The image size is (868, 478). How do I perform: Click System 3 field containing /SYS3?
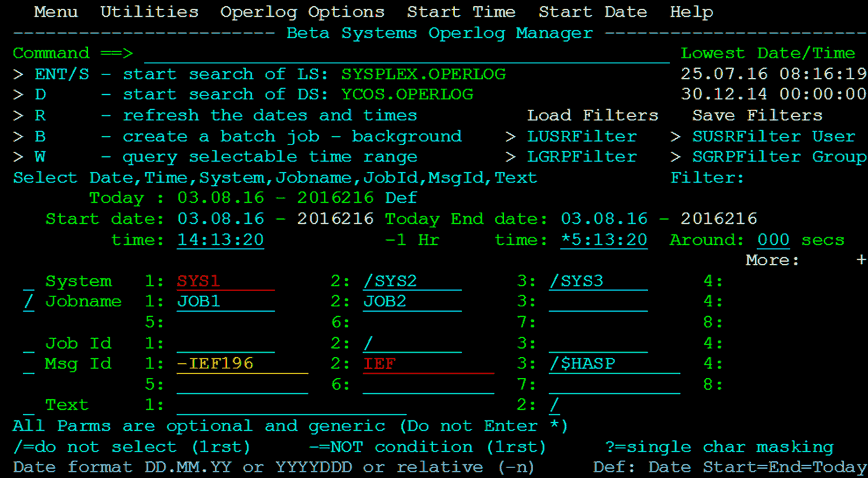tap(598, 281)
